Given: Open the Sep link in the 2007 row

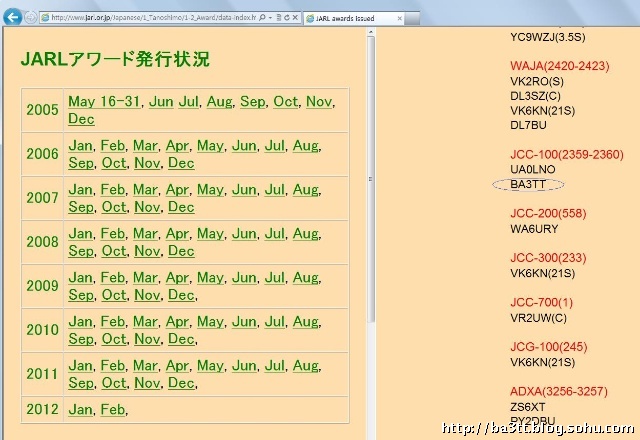Looking at the screenshot, I should (x=81, y=207).
